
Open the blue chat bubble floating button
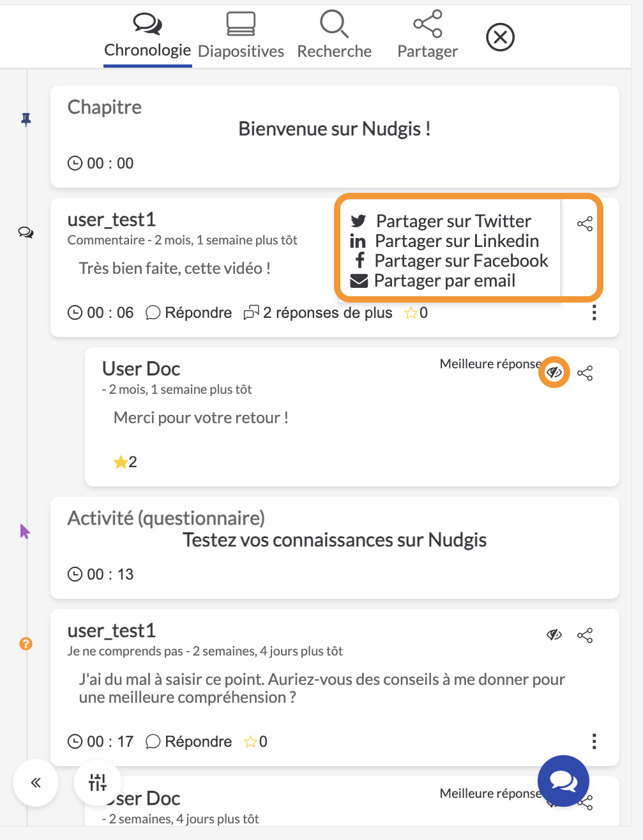click(x=563, y=781)
